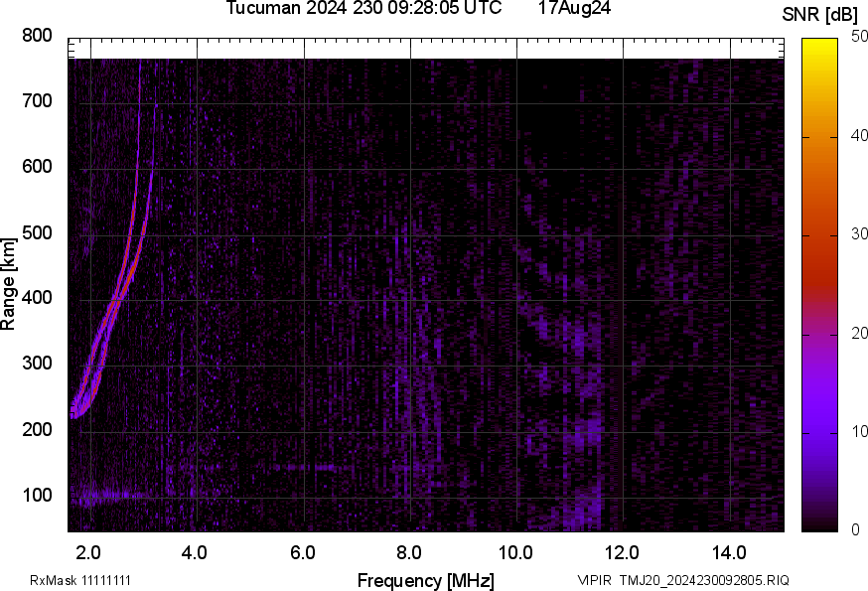Screen dimensions: 868x591
Task: Select the Frequency [MHz] axis label
Action: coord(425,580)
